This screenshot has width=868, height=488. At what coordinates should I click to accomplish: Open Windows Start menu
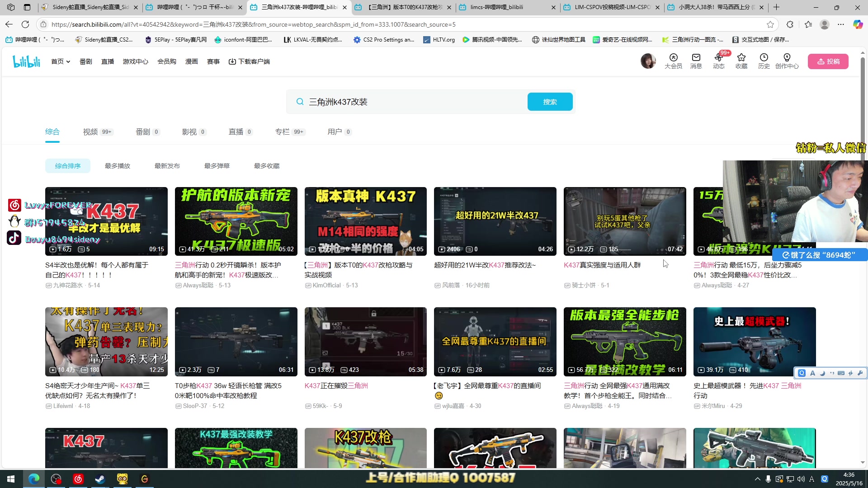(x=11, y=479)
